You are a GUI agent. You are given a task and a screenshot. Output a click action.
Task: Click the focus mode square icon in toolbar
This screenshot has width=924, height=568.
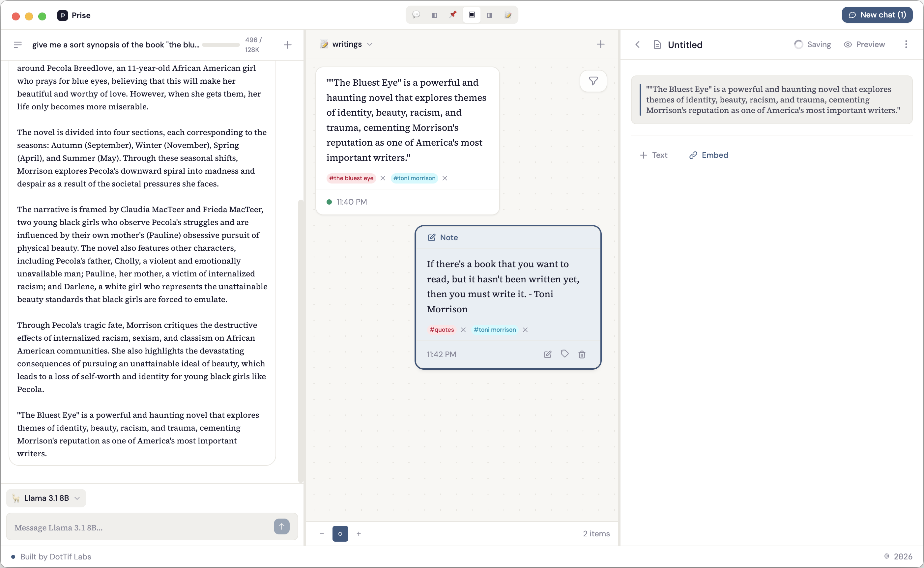471,15
